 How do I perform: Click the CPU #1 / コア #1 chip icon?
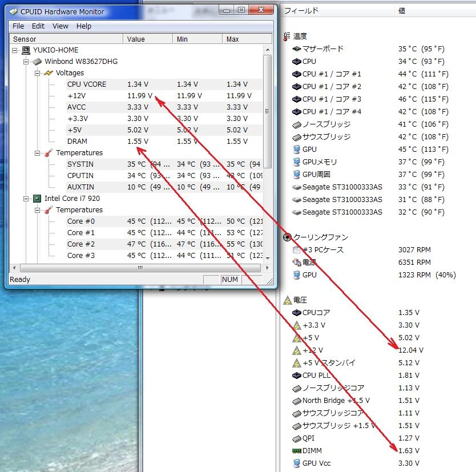[x=296, y=74]
